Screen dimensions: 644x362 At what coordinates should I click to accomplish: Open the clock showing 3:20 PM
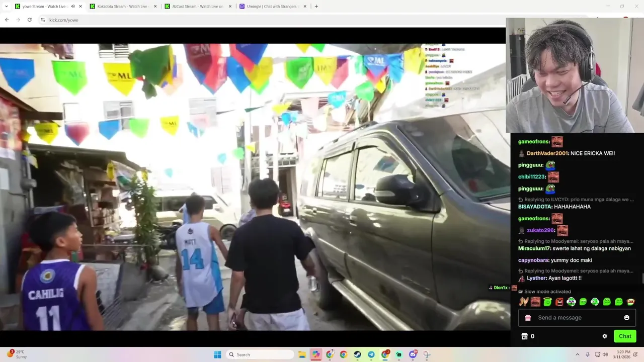623,354
